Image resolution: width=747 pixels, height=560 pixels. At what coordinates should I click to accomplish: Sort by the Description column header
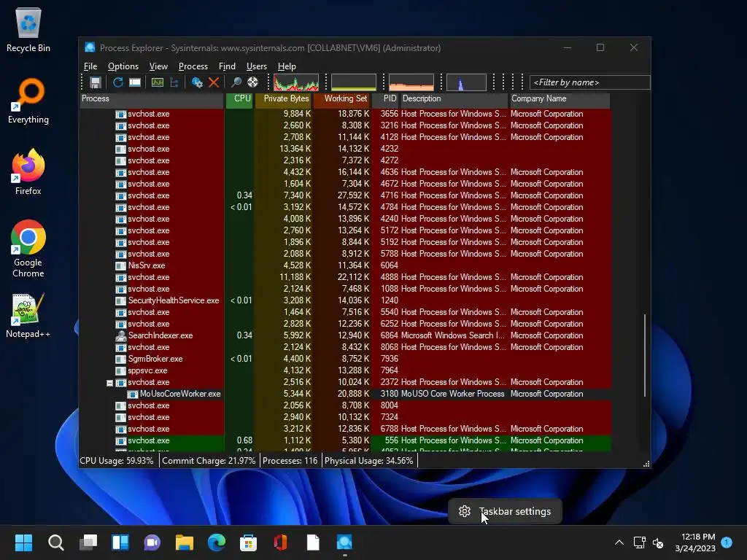[453, 98]
